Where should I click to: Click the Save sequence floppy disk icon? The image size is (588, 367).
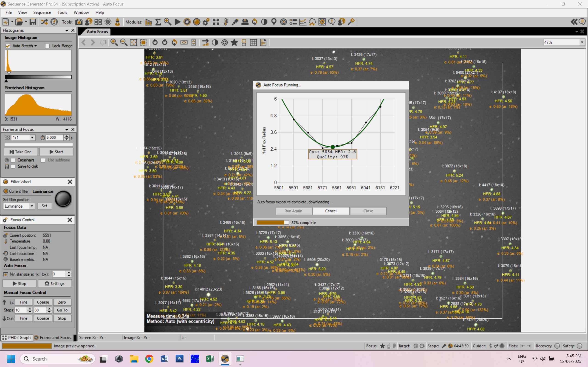[x=33, y=22]
